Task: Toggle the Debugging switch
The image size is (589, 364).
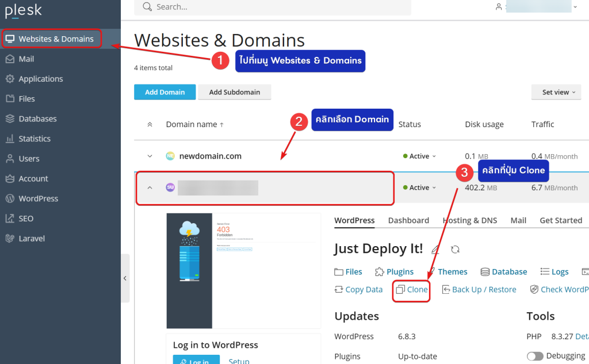Action: (x=535, y=356)
